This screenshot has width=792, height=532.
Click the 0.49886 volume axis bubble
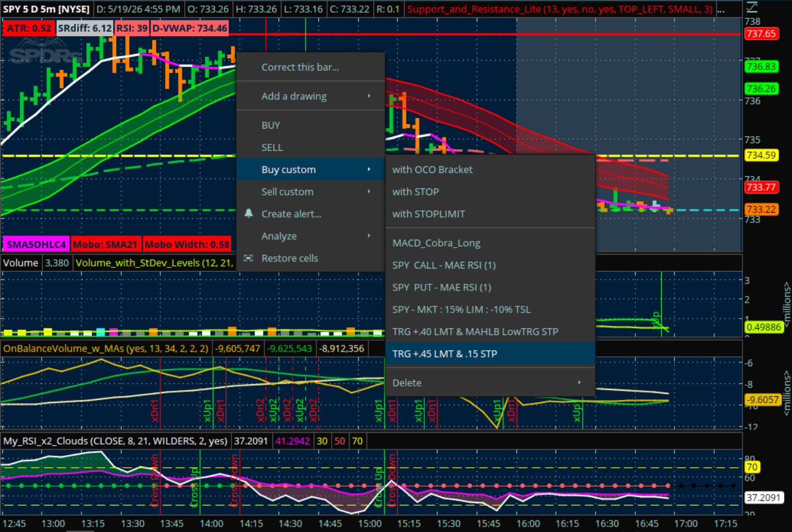point(763,327)
